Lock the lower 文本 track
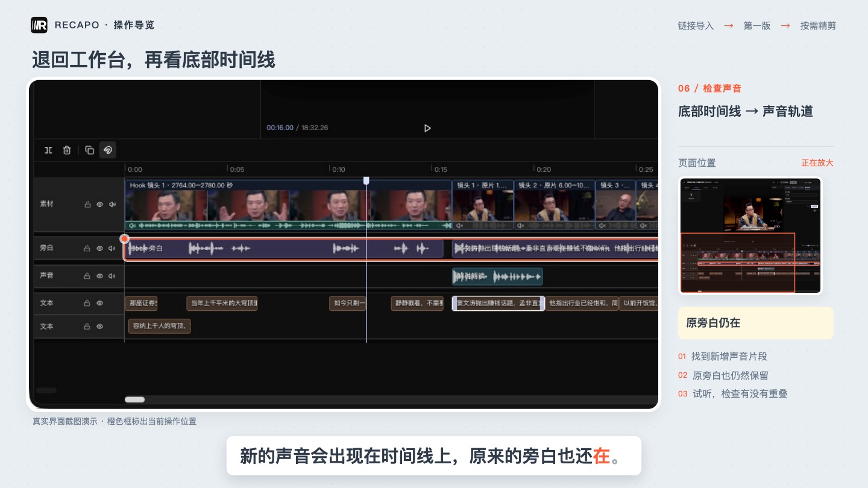868x488 pixels. 87,327
